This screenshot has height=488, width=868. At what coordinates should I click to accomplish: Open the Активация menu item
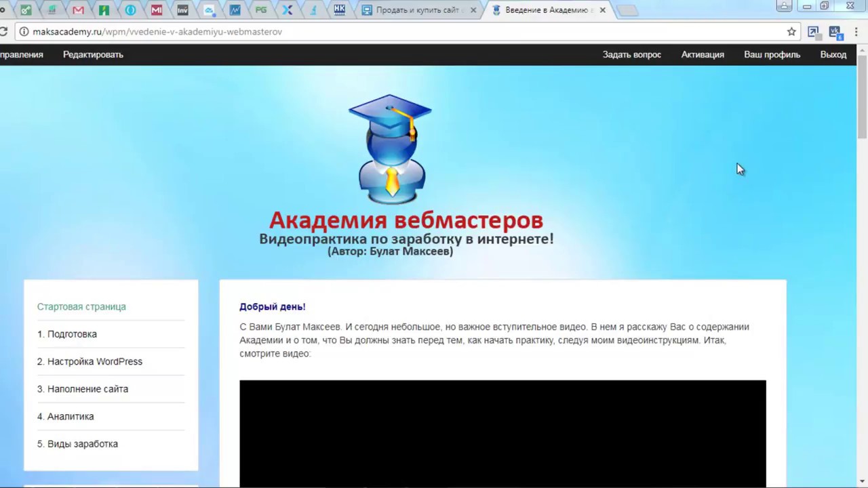[703, 55]
